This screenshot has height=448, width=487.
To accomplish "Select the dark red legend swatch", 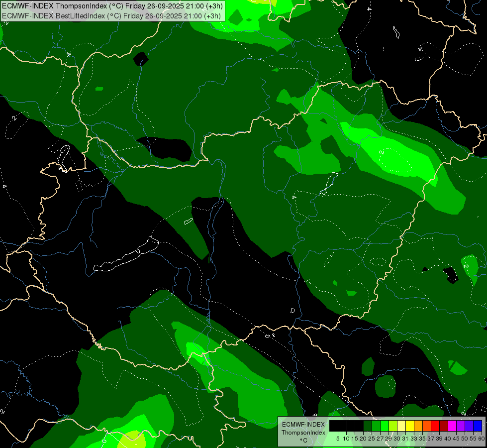I will point(444,426).
